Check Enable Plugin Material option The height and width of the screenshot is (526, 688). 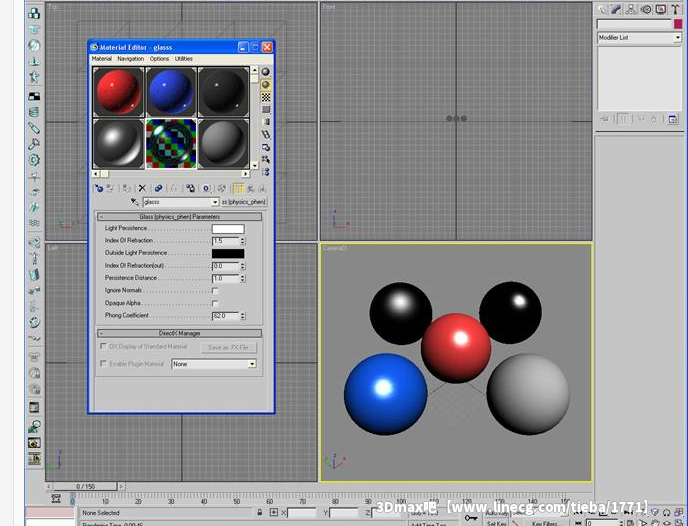click(x=103, y=363)
